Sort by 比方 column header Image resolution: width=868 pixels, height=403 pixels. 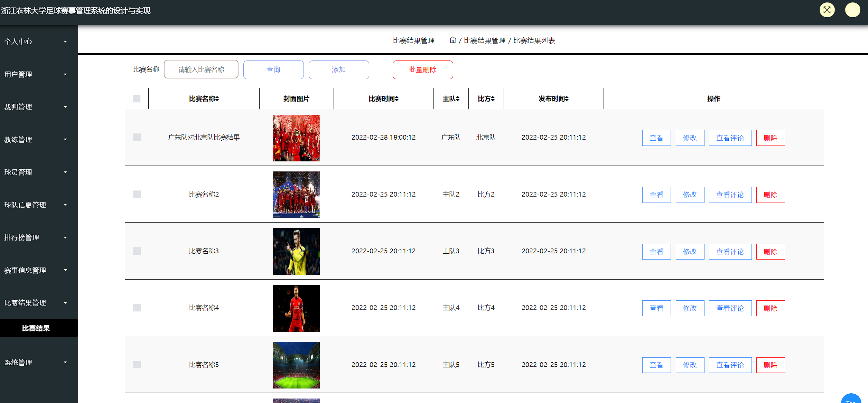(x=486, y=99)
